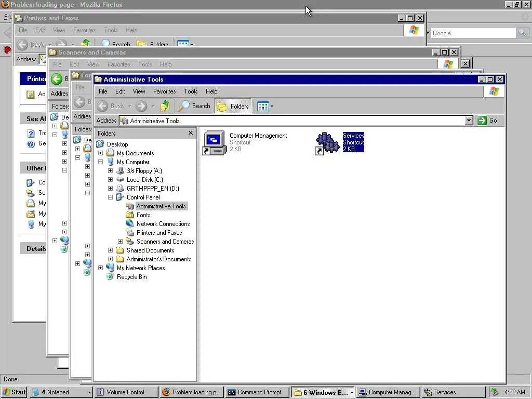The height and width of the screenshot is (399, 532).
Task: Expand Scanners and Cameras in folder tree
Action: click(x=120, y=241)
